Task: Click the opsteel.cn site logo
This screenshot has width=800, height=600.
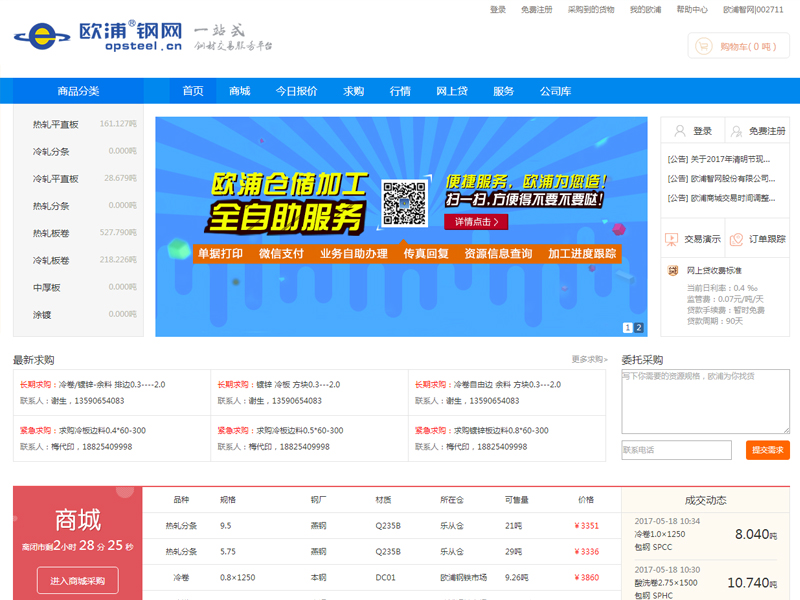Action: tap(98, 36)
